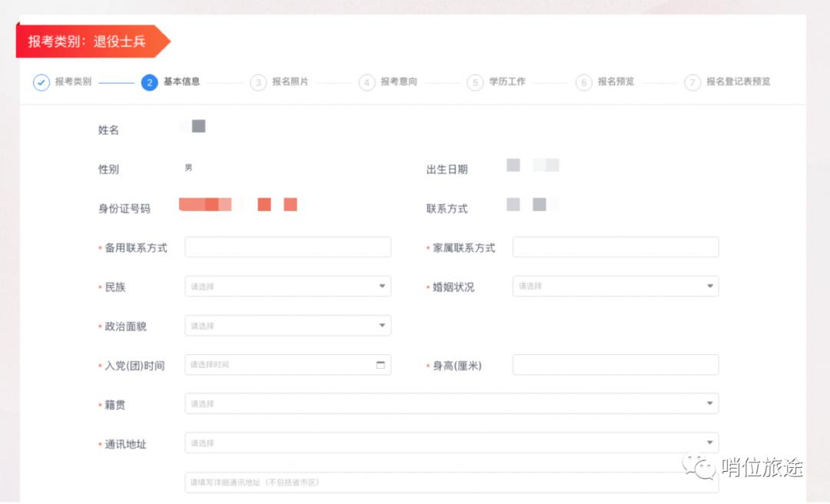Click the 家属联系方式 input field
This screenshot has height=504, width=830.
[615, 247]
